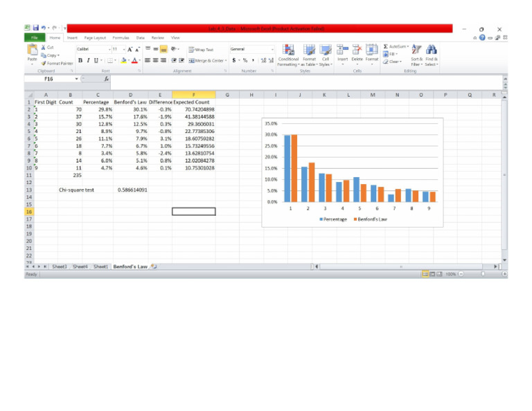The image size is (532, 411).
Task: Select the total count cell 235
Action: coord(70,175)
